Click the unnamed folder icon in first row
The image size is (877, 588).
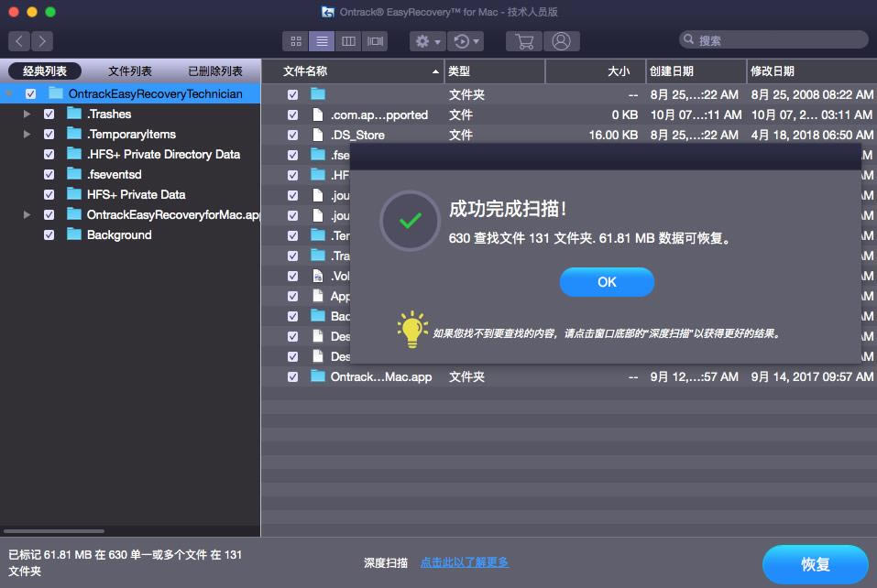coord(318,94)
